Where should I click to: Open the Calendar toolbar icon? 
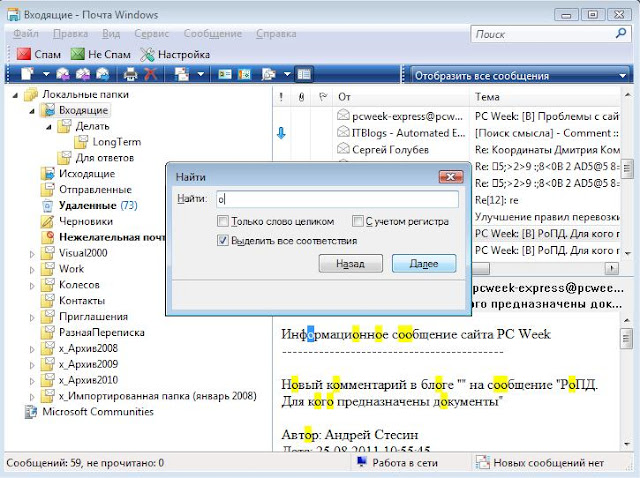tap(244, 74)
